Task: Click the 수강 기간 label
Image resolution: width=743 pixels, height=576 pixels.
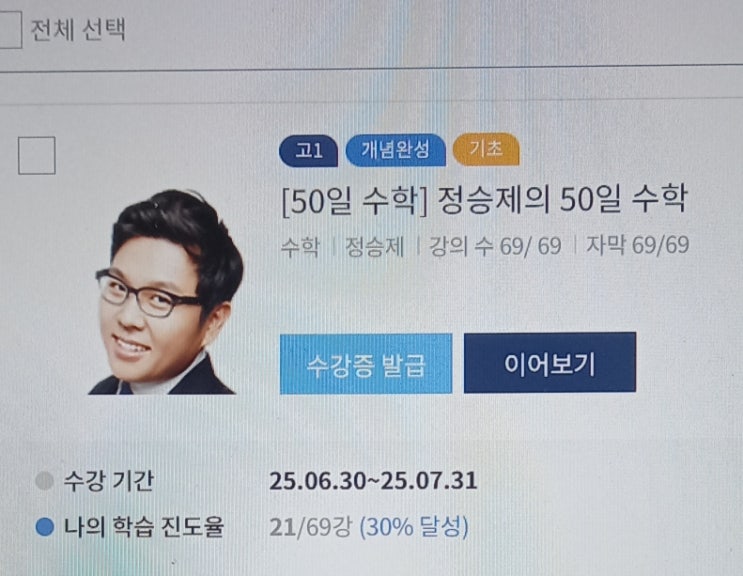Action: pos(109,481)
